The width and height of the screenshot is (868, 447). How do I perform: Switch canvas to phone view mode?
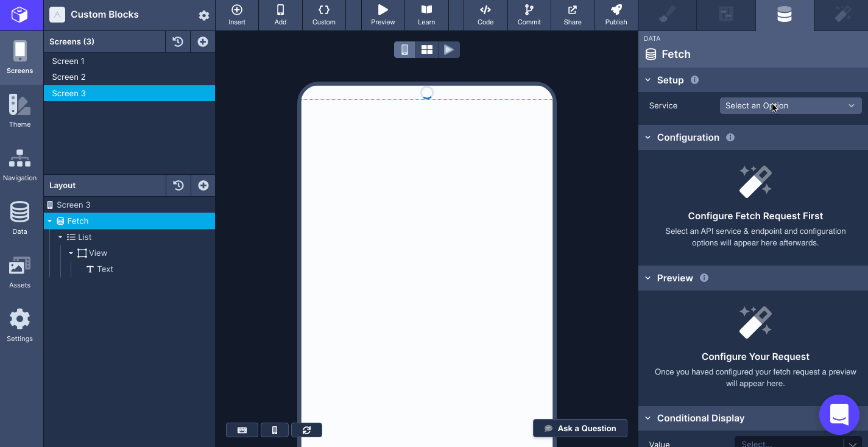(404, 50)
